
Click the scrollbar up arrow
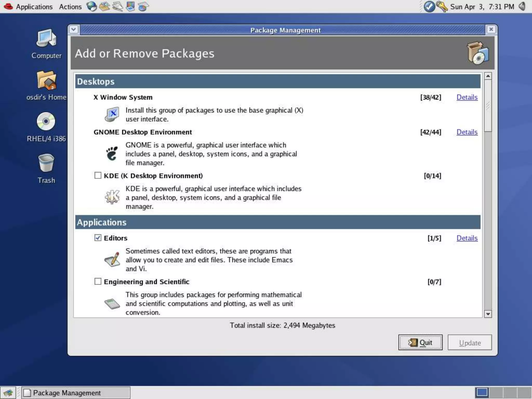pos(488,76)
